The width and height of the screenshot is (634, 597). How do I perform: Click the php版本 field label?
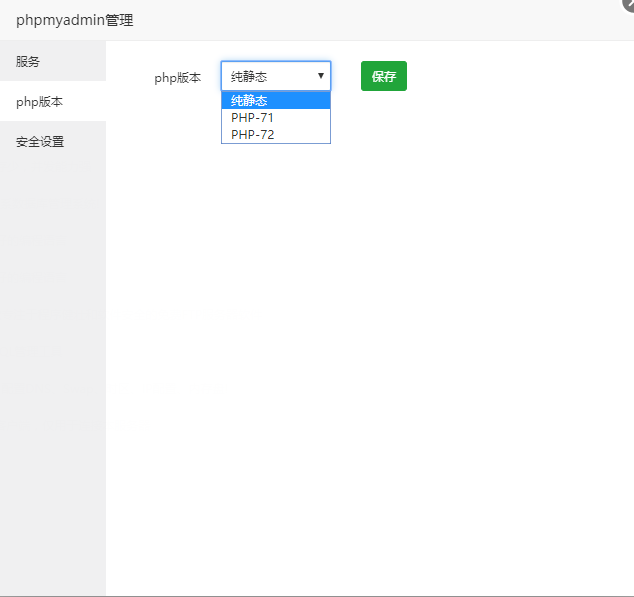pos(178,78)
